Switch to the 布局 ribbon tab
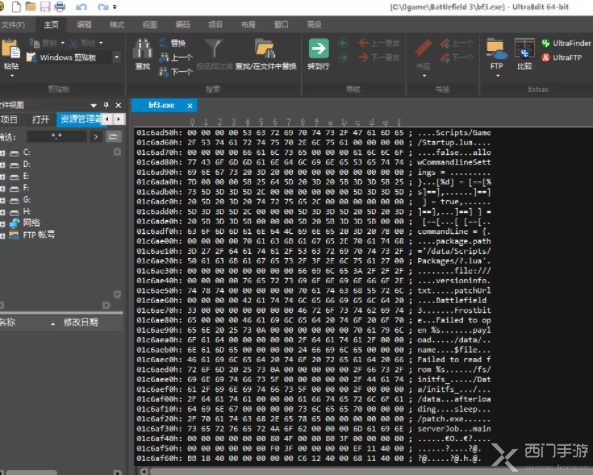593x475 pixels. click(248, 25)
